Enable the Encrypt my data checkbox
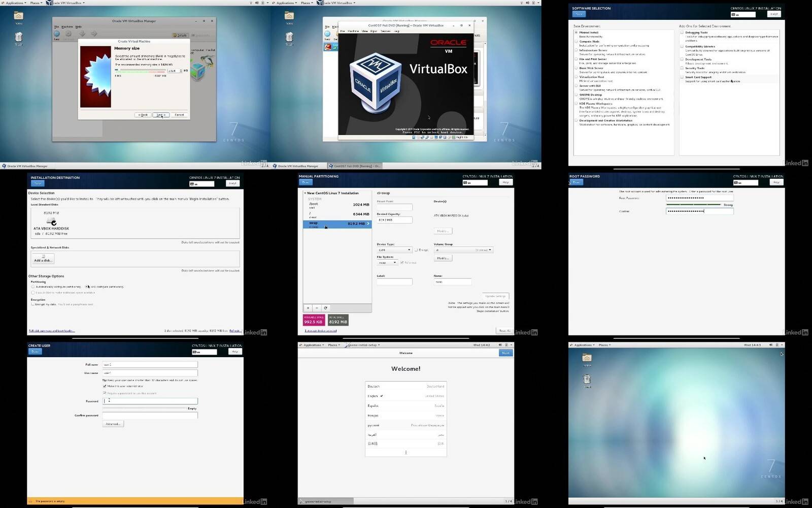812x508 pixels. pos(33,304)
